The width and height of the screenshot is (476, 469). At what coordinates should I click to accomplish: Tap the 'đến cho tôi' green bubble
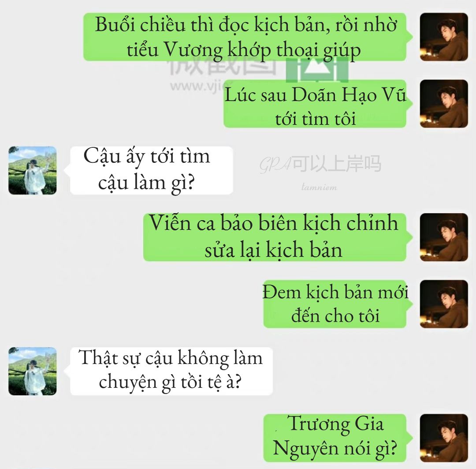click(x=335, y=304)
